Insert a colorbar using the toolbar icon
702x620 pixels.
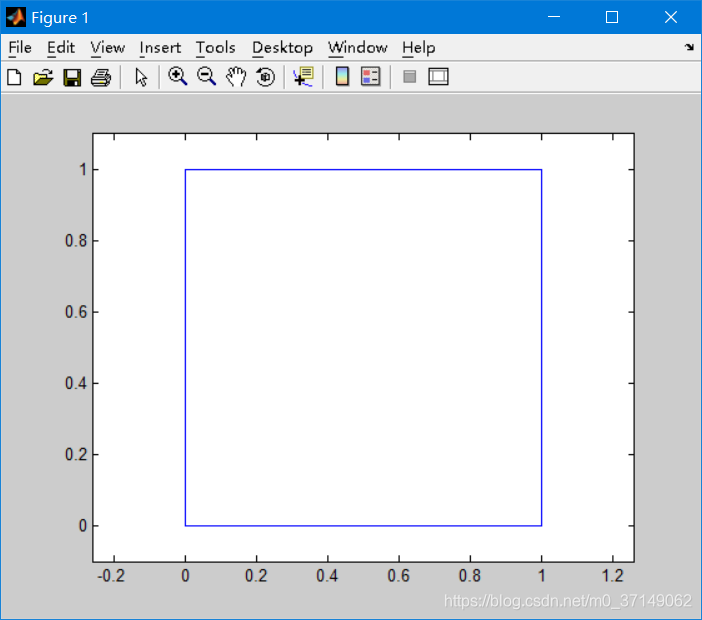(342, 77)
